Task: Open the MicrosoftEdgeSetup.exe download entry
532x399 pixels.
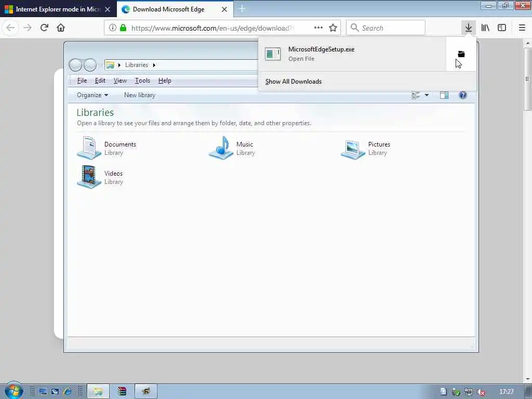Action: [x=353, y=54]
